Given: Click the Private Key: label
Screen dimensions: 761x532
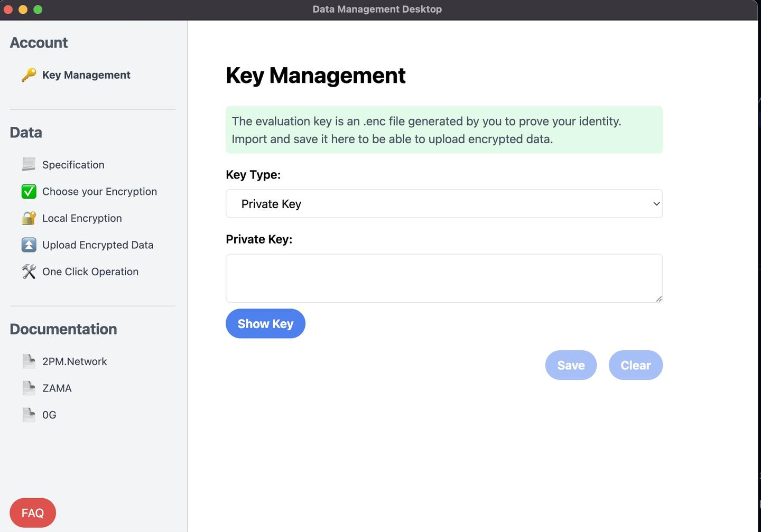Looking at the screenshot, I should [259, 239].
